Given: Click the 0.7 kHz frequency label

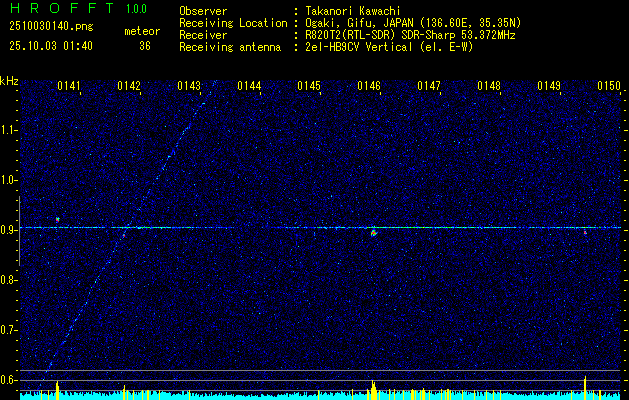Looking at the screenshot, I should [x=9, y=330].
